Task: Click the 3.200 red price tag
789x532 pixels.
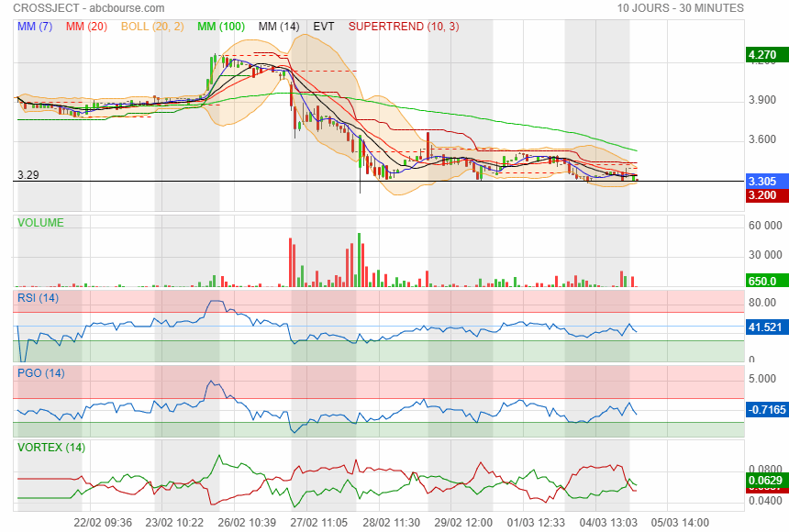Action: (x=767, y=195)
